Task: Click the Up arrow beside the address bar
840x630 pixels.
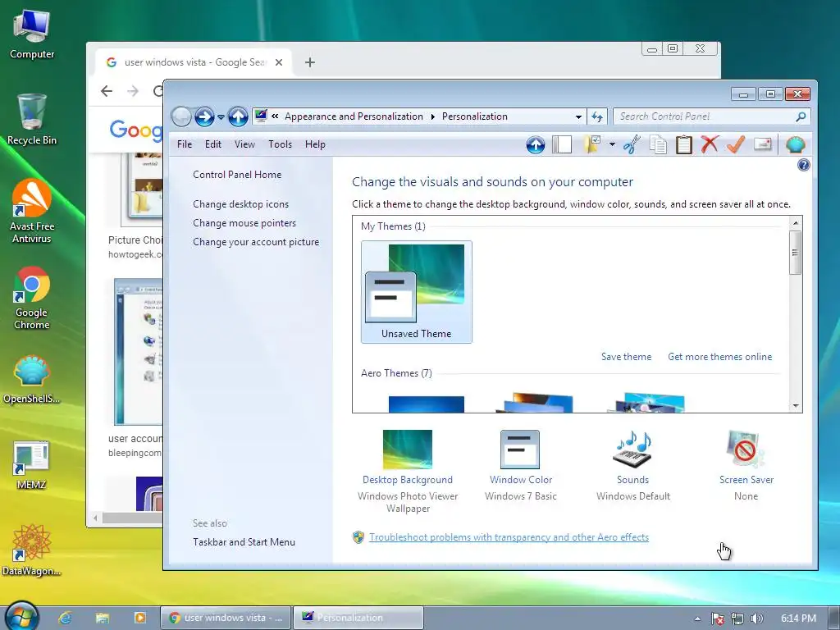Action: [238, 116]
